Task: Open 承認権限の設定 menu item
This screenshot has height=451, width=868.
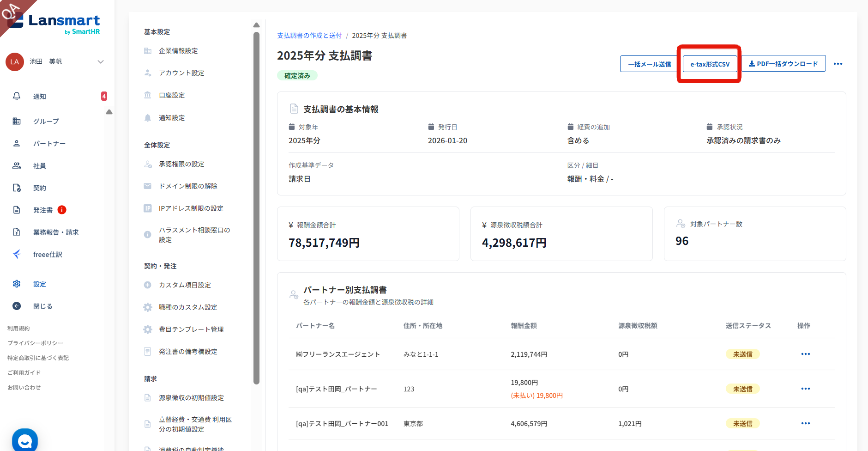Action: point(181,164)
